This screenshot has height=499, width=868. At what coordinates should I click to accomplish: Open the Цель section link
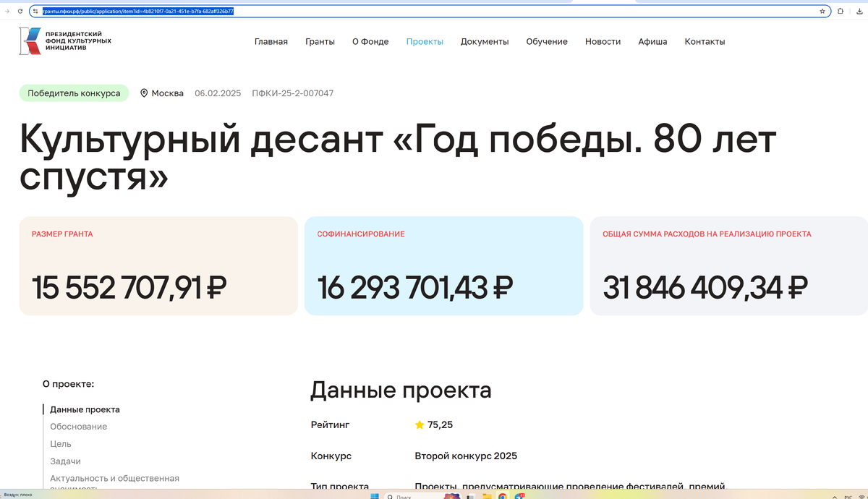point(61,443)
